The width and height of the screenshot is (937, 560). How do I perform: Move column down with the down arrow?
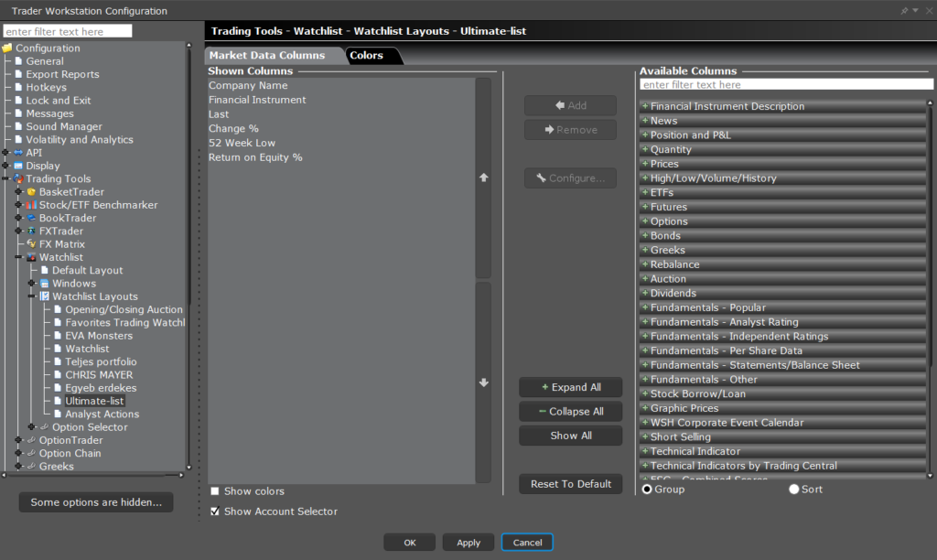pos(484,382)
